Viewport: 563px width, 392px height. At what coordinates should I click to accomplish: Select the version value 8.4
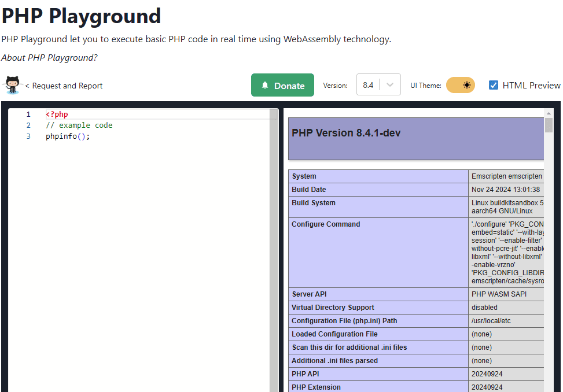369,84
